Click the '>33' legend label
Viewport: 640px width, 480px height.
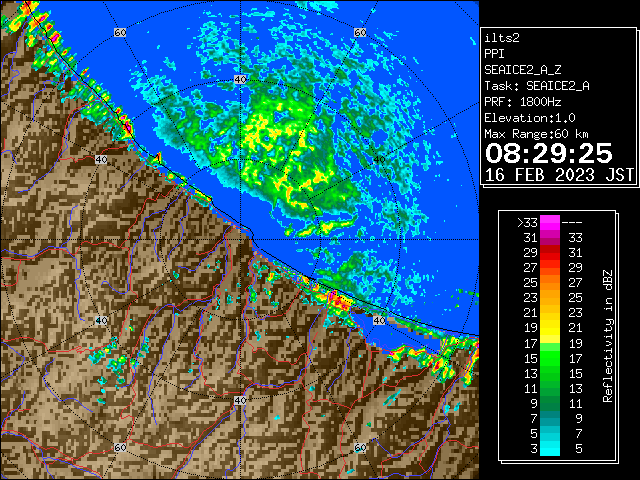[527, 223]
